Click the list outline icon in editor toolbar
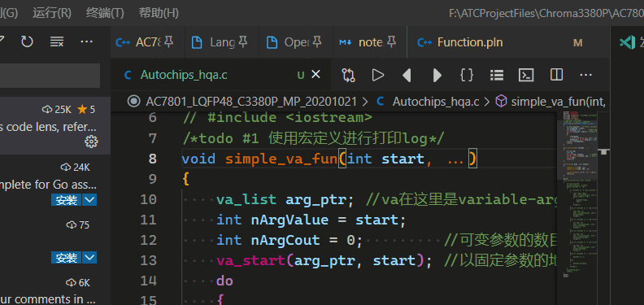The image size is (644, 305). coord(497,75)
